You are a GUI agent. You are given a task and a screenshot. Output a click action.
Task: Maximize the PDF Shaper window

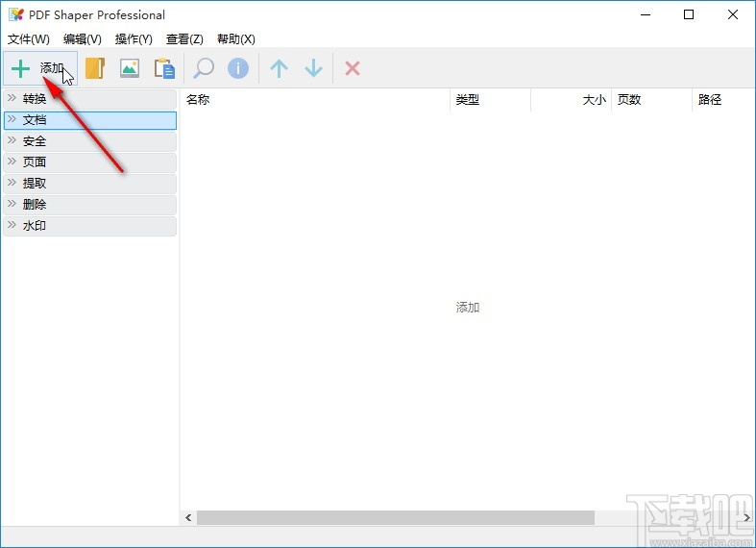pos(689,14)
